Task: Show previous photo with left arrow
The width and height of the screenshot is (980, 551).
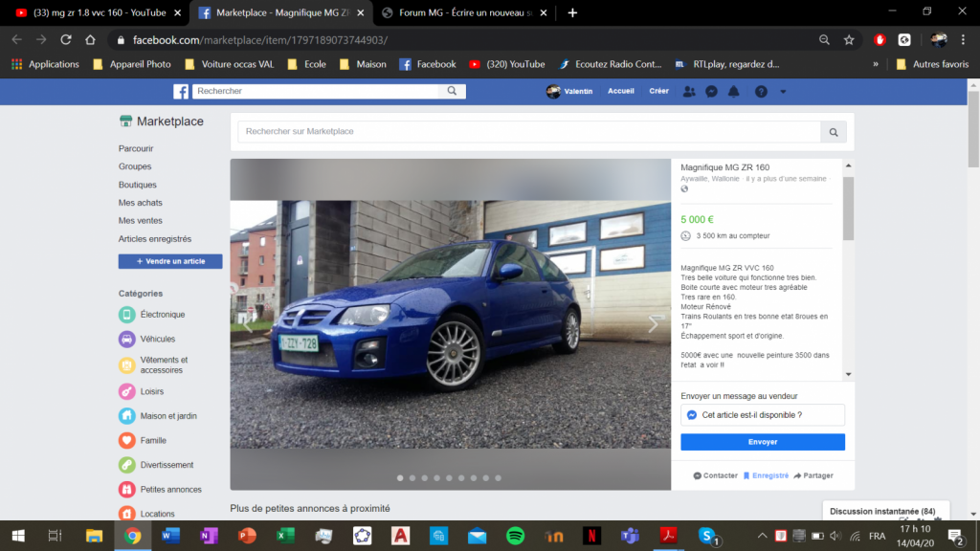Action: click(x=248, y=323)
